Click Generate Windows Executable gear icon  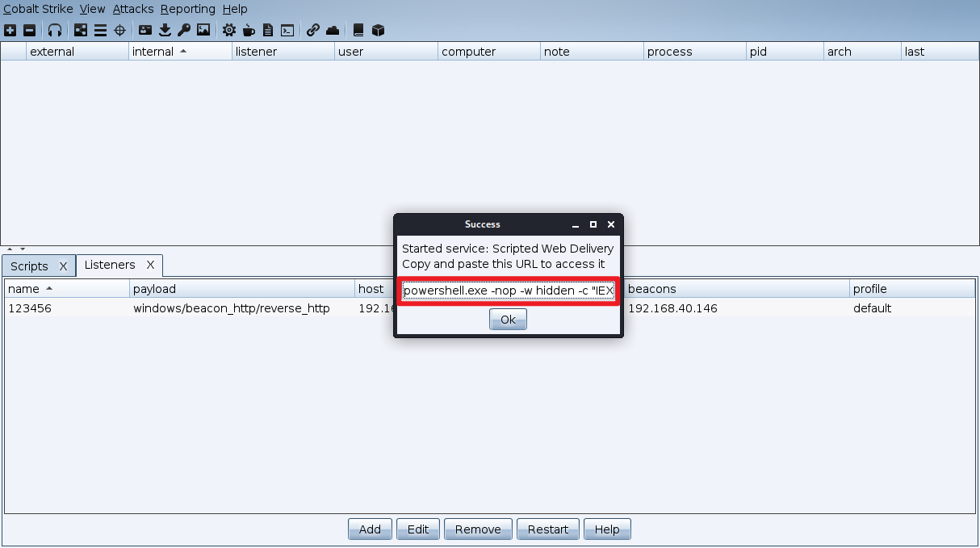coord(229,31)
